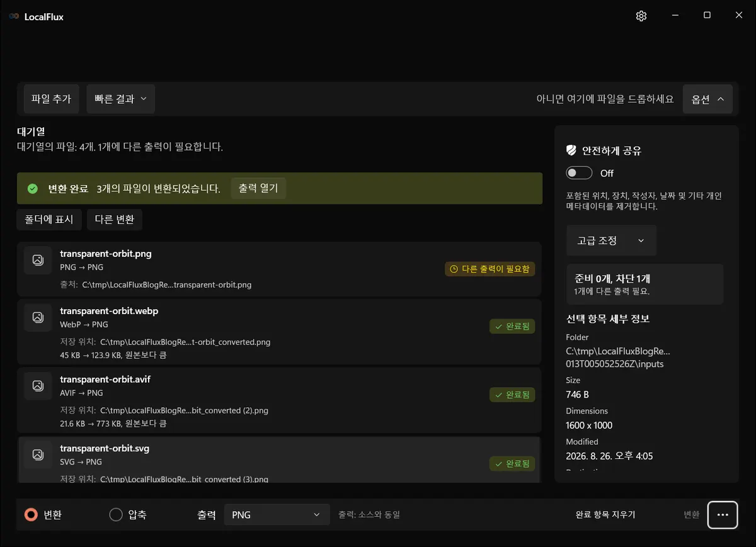Image resolution: width=756 pixels, height=547 pixels.
Task: Minimize the LocalFlux window
Action: coord(675,16)
